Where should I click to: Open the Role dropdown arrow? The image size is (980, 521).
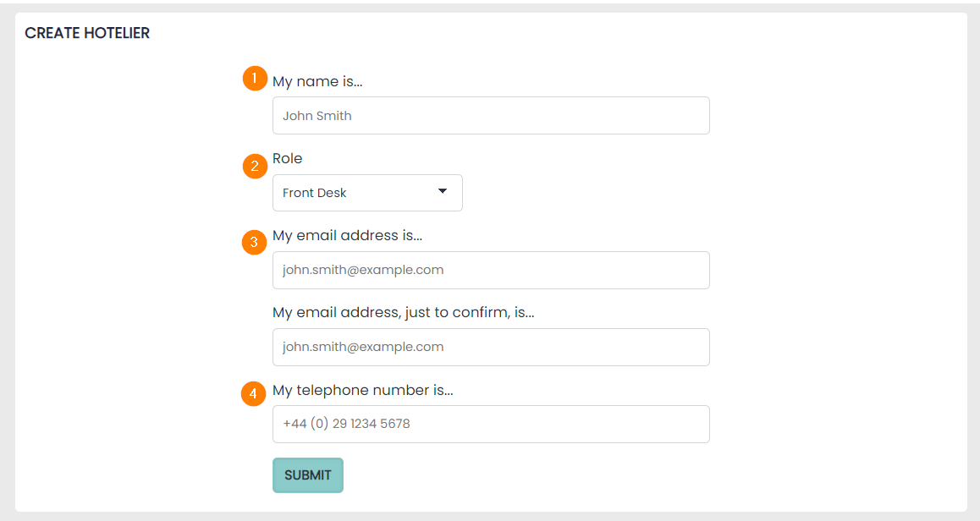click(x=442, y=192)
